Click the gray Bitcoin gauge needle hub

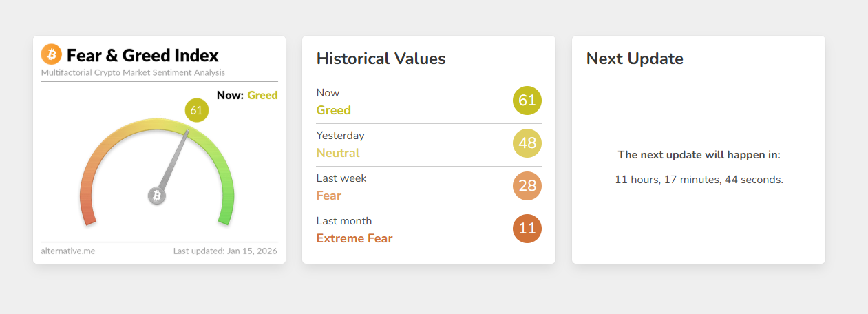pyautogui.click(x=157, y=196)
